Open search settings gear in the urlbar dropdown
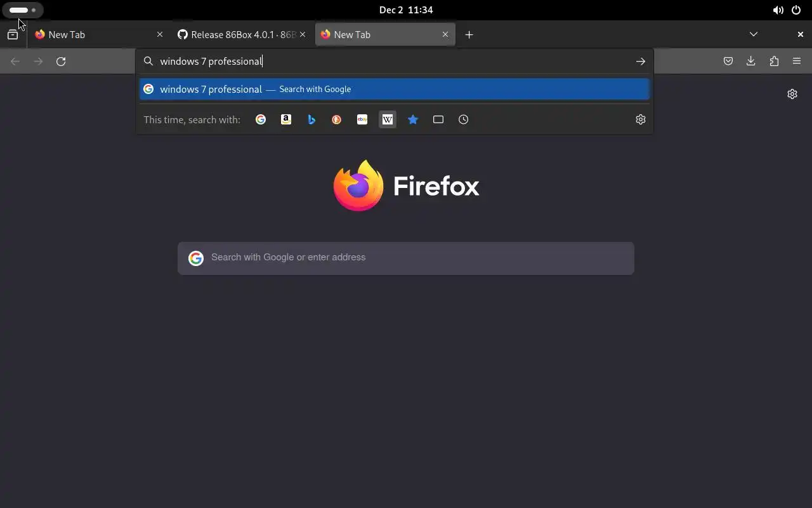This screenshot has height=508, width=812. [641, 119]
